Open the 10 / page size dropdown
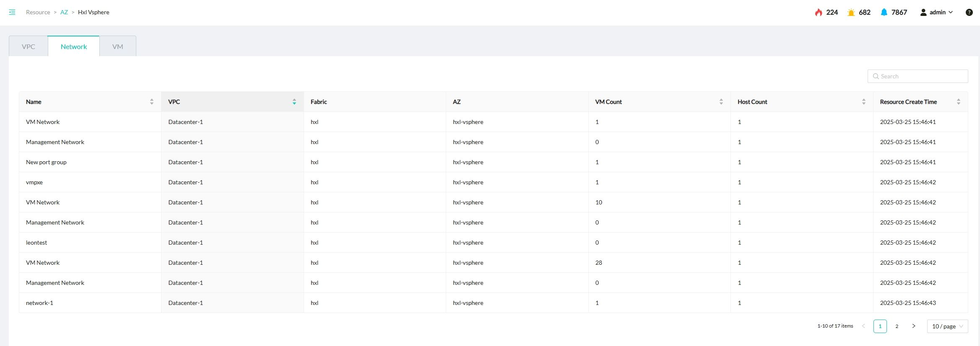The image size is (980, 346). click(x=947, y=326)
